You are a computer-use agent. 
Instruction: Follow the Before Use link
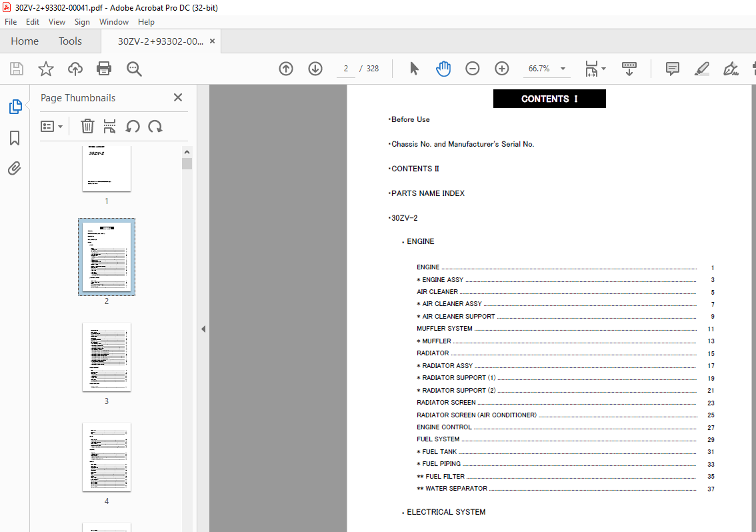(410, 119)
